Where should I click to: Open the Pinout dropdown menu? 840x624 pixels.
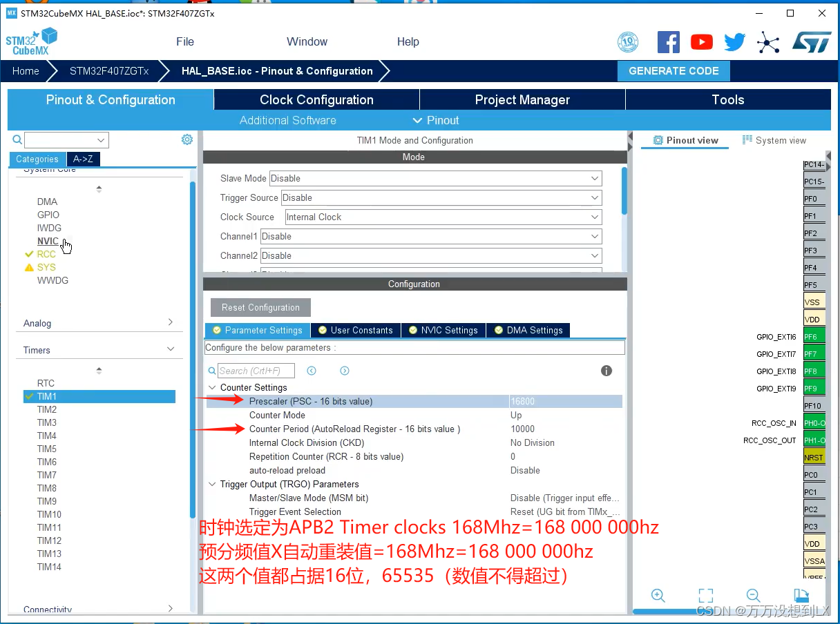tap(436, 120)
